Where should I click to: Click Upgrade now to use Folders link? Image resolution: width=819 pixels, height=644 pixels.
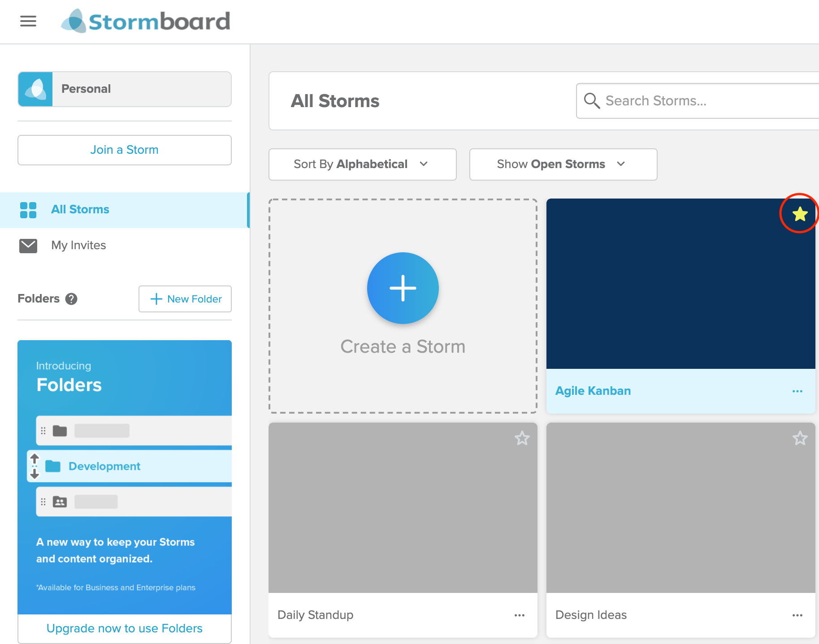pyautogui.click(x=125, y=628)
